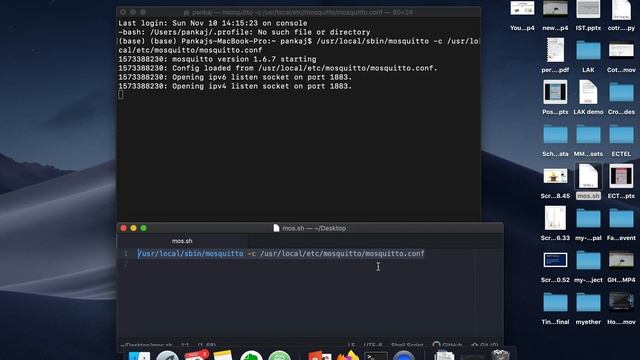Click the 'Last login' line in Terminal
This screenshot has height=360, width=640.
click(x=213, y=23)
